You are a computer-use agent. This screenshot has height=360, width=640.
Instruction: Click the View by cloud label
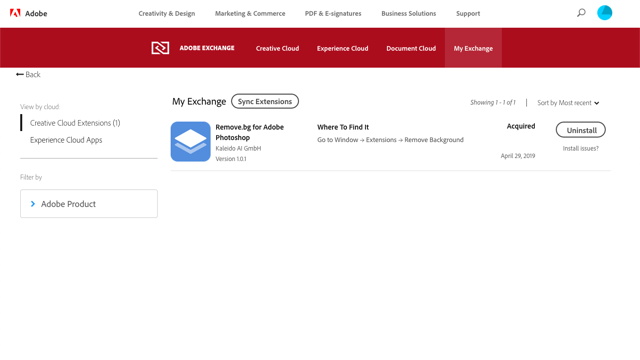40,107
